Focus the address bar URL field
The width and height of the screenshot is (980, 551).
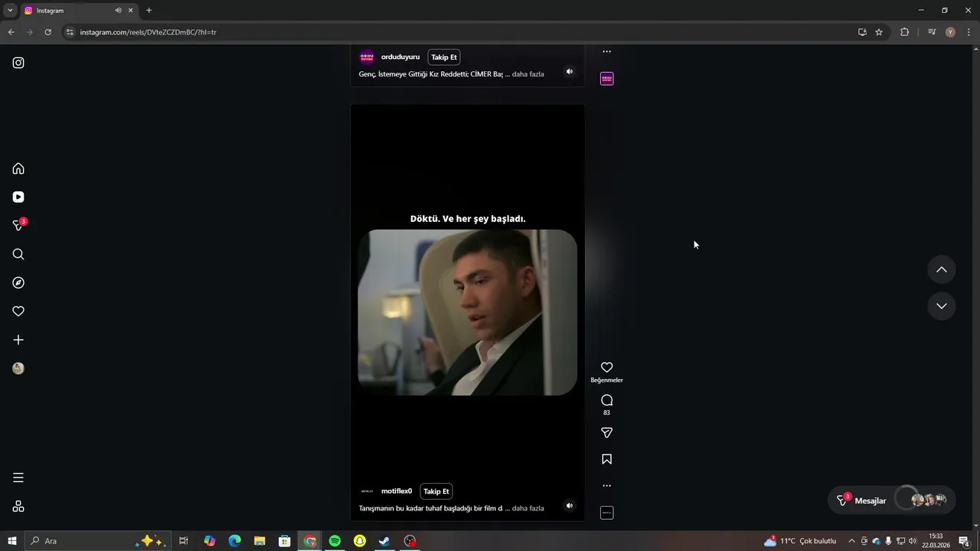pos(459,32)
